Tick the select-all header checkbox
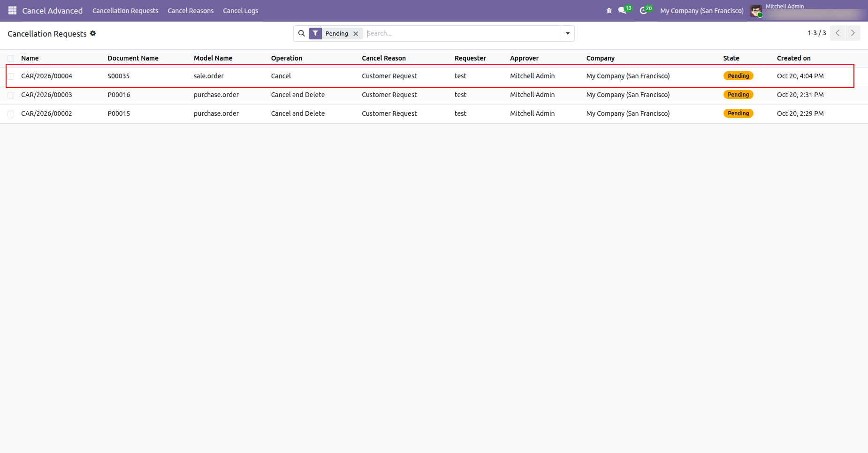The image size is (868, 453). 11,59
